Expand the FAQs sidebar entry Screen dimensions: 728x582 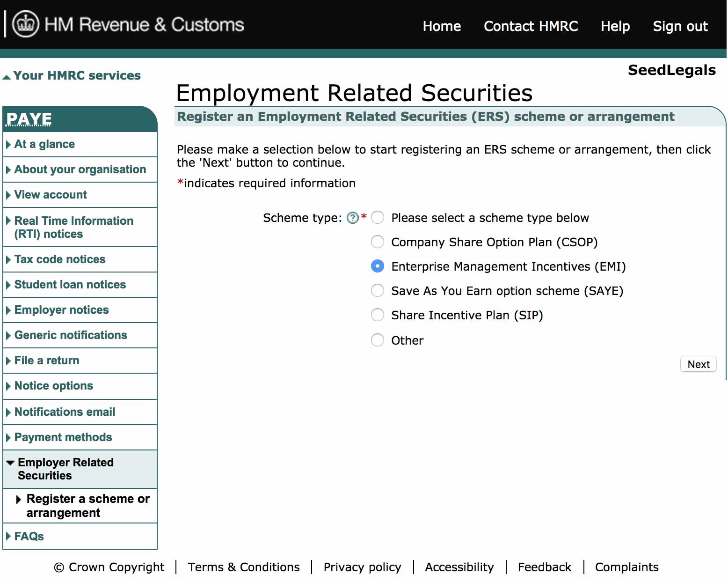29,536
